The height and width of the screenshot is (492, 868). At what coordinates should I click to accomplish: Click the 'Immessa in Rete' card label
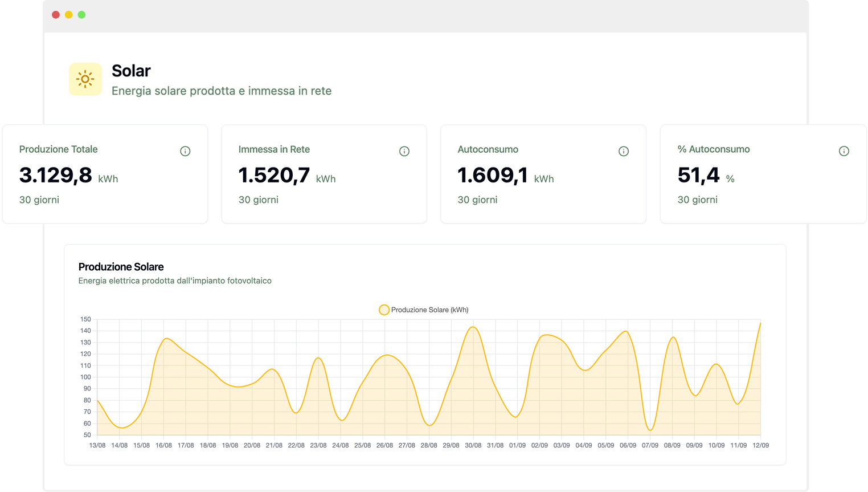click(x=274, y=149)
